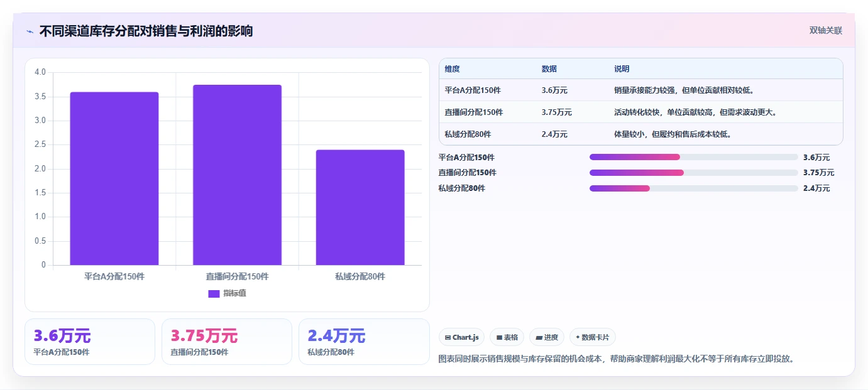Click the 3.75万元 data card
Viewport: 868px width, 390px height.
pyautogui.click(x=227, y=342)
